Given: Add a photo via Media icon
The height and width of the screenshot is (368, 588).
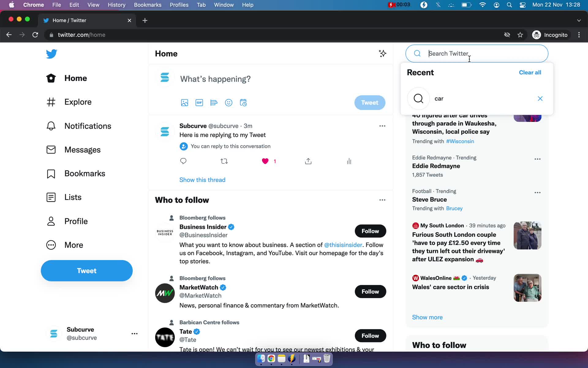Looking at the screenshot, I should pos(184,103).
